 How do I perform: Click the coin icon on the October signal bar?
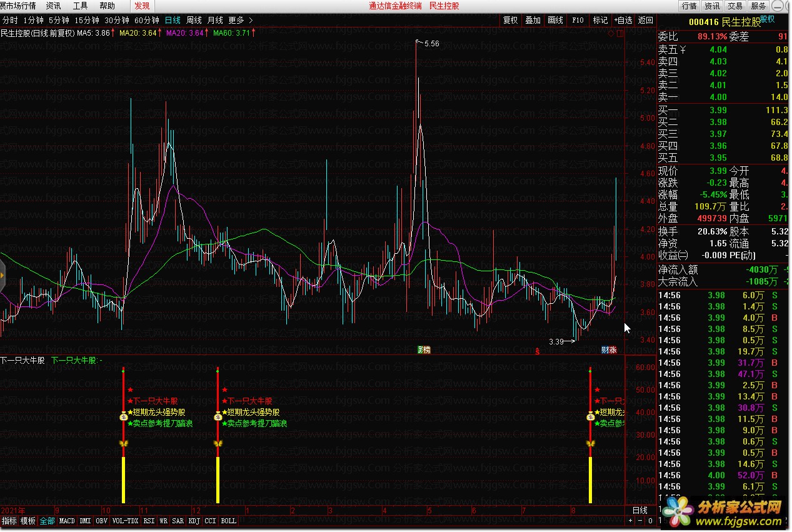[123, 417]
